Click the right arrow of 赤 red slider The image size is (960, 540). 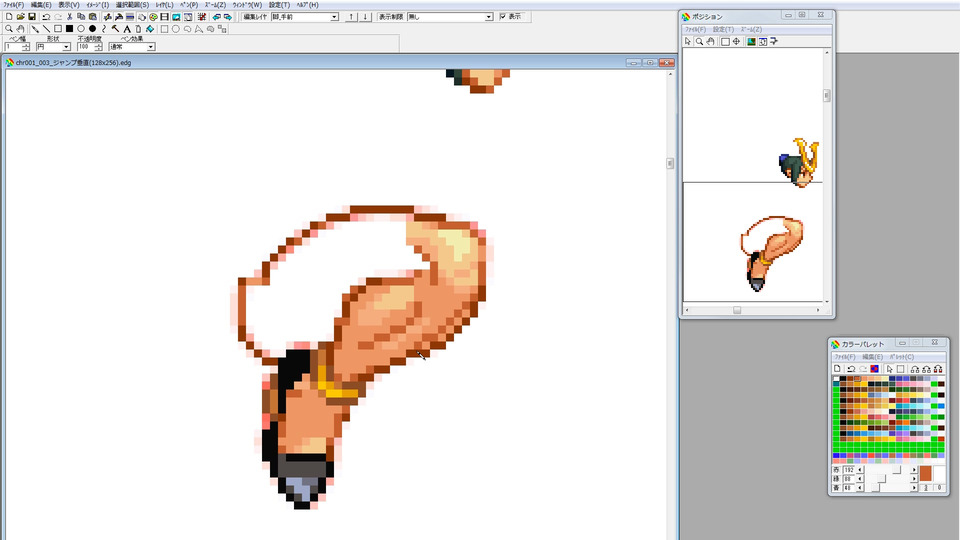pos(914,470)
